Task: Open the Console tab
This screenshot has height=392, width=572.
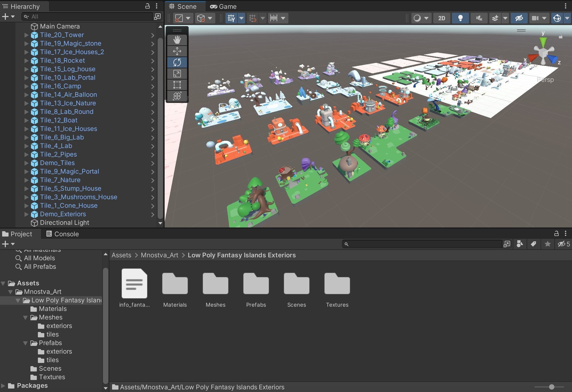Action: pyautogui.click(x=62, y=234)
